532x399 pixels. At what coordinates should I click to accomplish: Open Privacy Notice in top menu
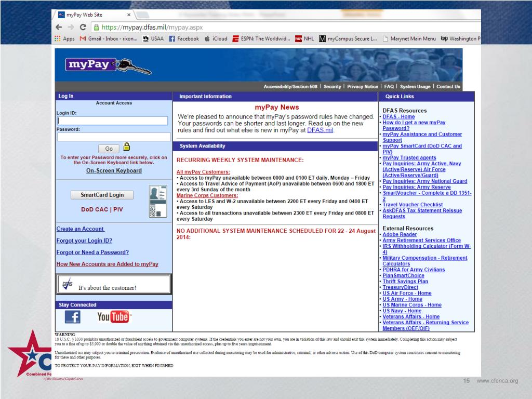click(362, 87)
